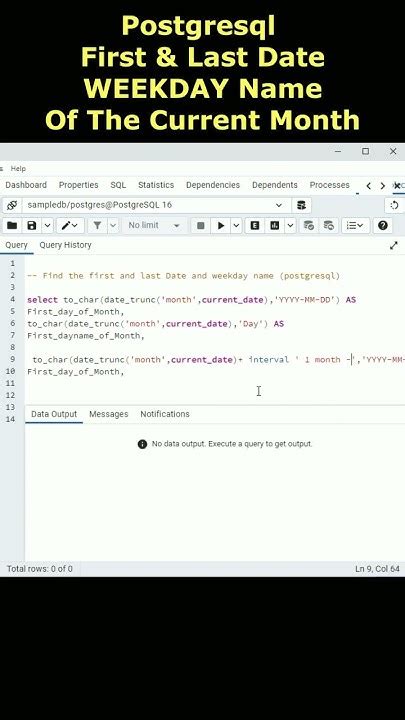Select the Query tab

[x=17, y=245]
